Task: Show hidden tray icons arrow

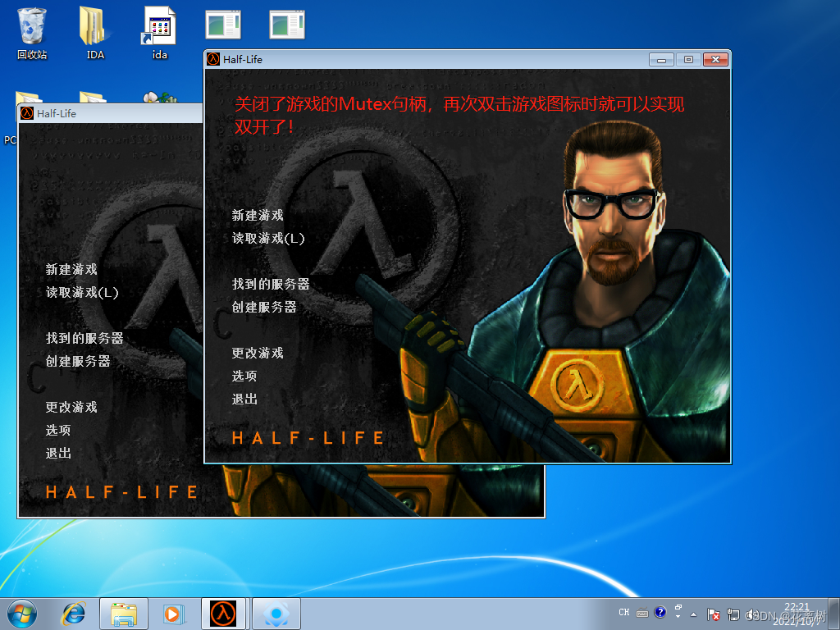Action: coord(694,614)
